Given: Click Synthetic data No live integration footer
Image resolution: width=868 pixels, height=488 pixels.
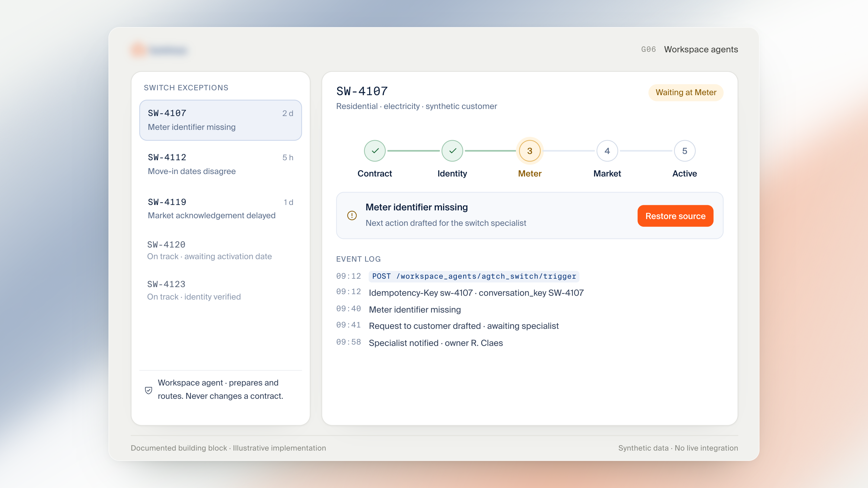Looking at the screenshot, I should [678, 448].
